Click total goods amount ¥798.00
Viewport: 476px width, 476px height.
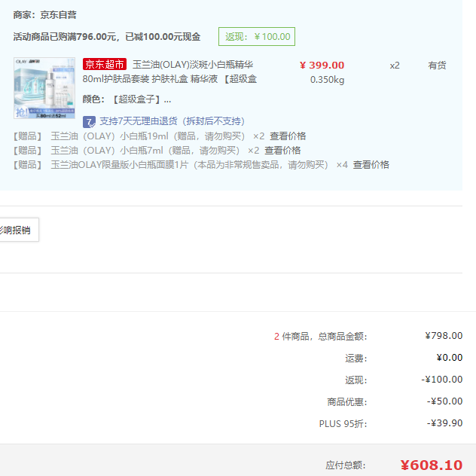pyautogui.click(x=444, y=335)
